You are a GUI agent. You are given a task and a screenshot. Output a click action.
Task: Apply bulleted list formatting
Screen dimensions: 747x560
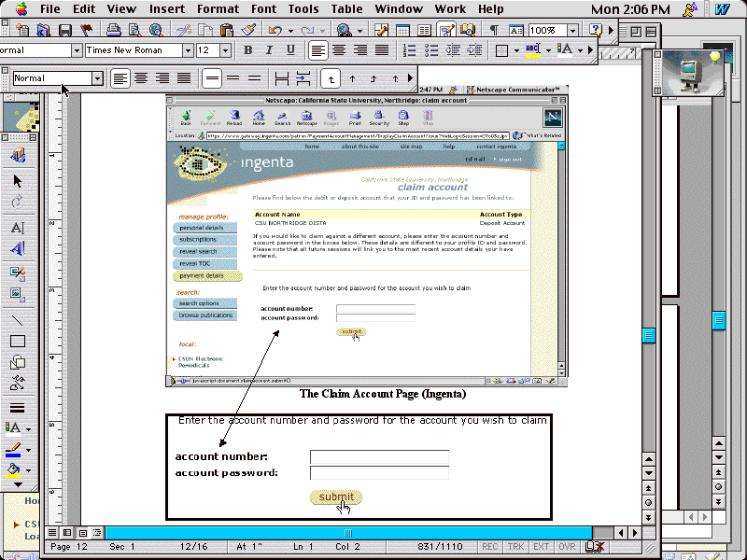click(x=430, y=50)
